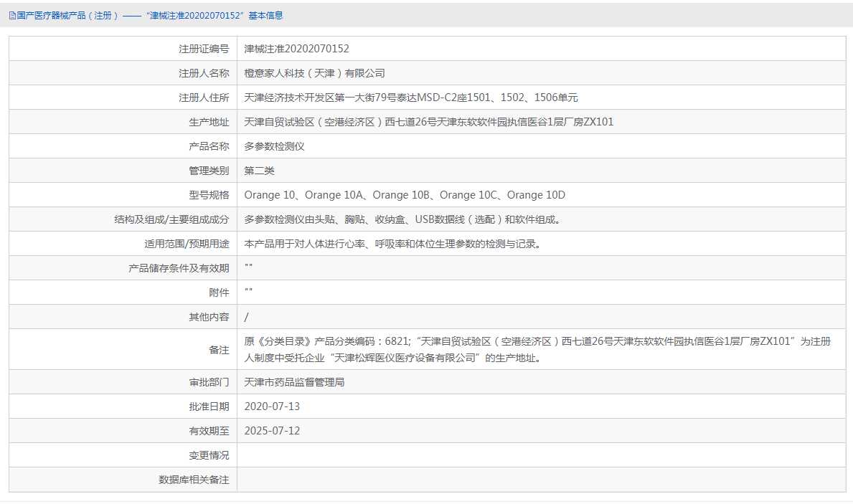The height and width of the screenshot is (504, 853).
Task: Click 天津市药品监督管理局 value
Action: point(294,382)
